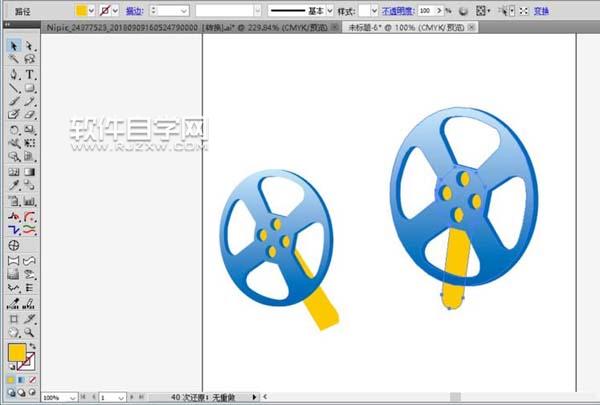Switch paint mode to Color

point(12,380)
